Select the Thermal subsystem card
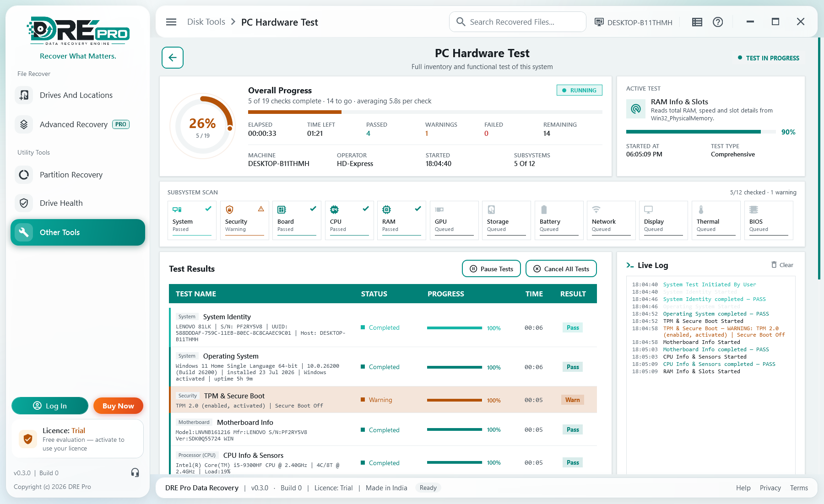The width and height of the screenshot is (824, 504). [x=716, y=220]
